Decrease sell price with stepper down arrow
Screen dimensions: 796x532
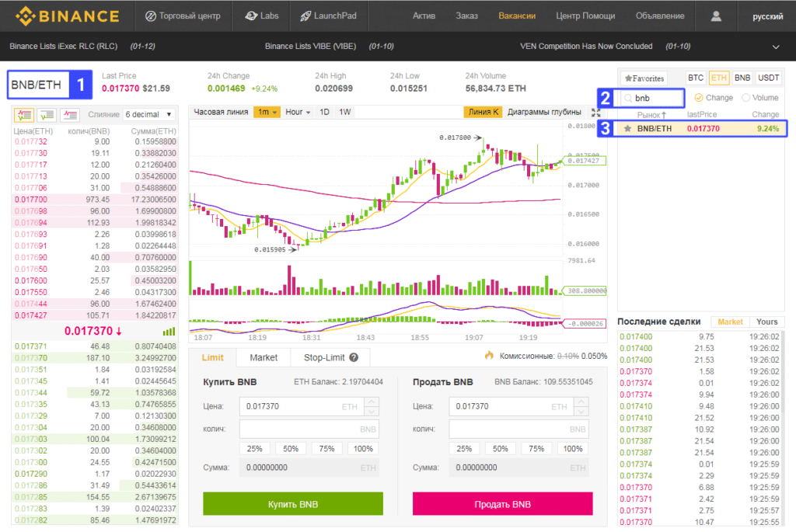581,412
